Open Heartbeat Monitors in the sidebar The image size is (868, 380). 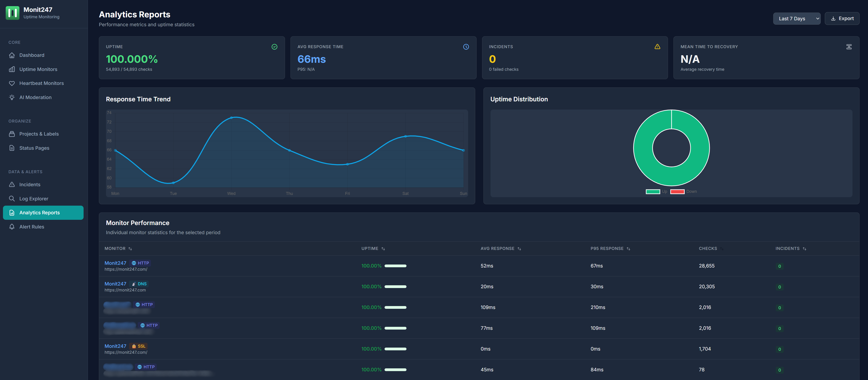[41, 83]
